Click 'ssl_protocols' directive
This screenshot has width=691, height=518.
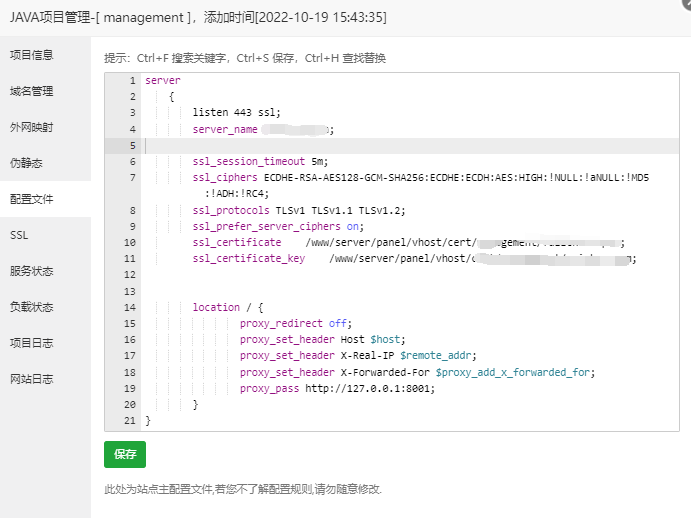[231, 211]
